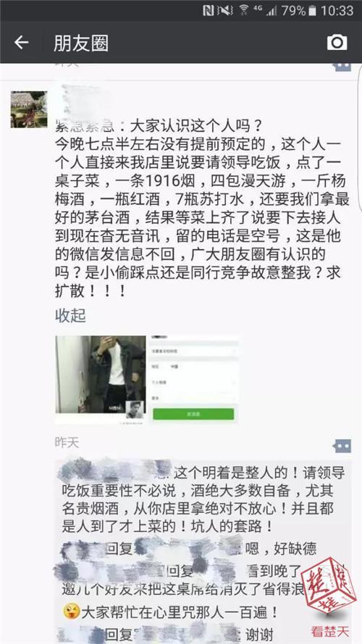Image resolution: width=362 pixels, height=644 pixels.
Task: Tap the 10:33 clock in status bar
Action: click(337, 10)
